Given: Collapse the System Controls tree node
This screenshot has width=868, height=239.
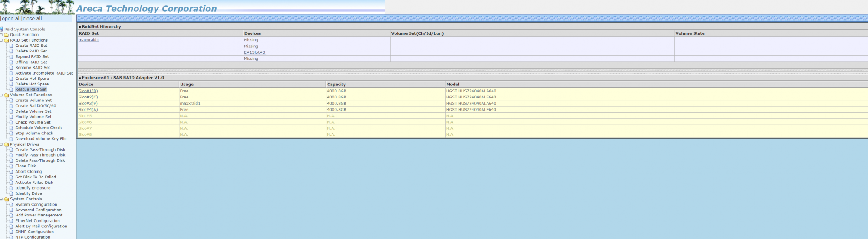Looking at the screenshot, I should pos(1,199).
